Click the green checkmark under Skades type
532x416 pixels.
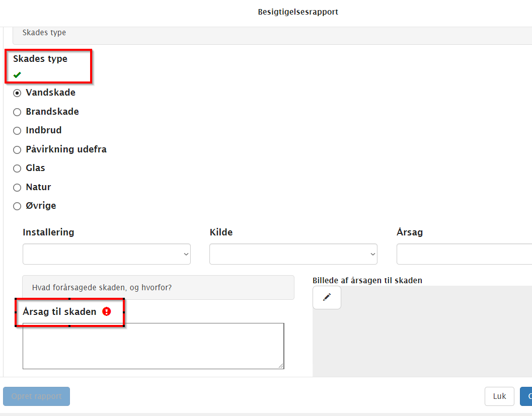[x=18, y=75]
